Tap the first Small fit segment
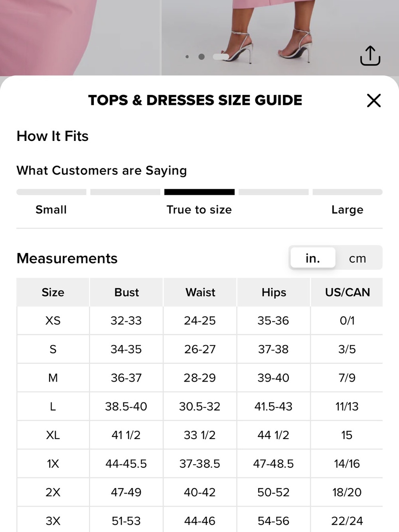Image resolution: width=399 pixels, height=532 pixels. click(51, 192)
